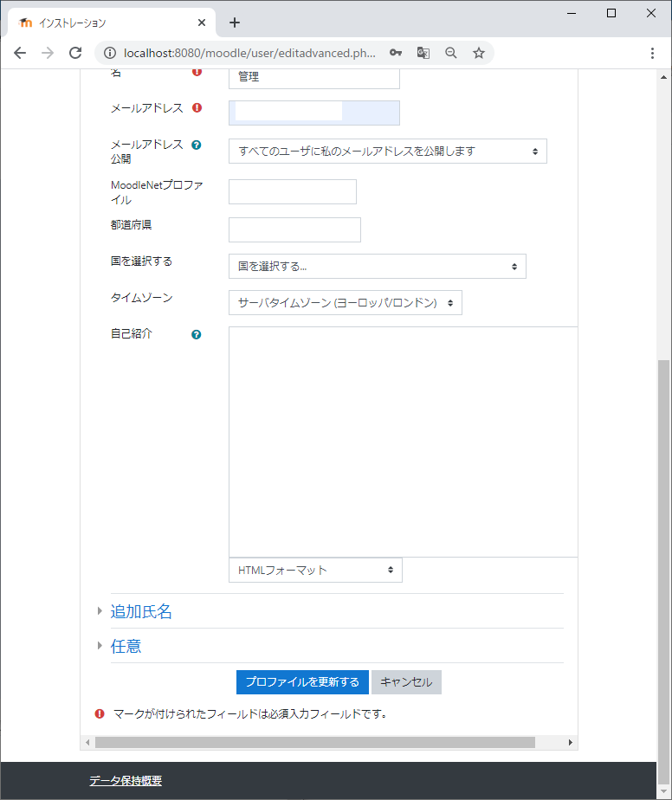Open the 国を選択する country dropdown

pyautogui.click(x=377, y=267)
